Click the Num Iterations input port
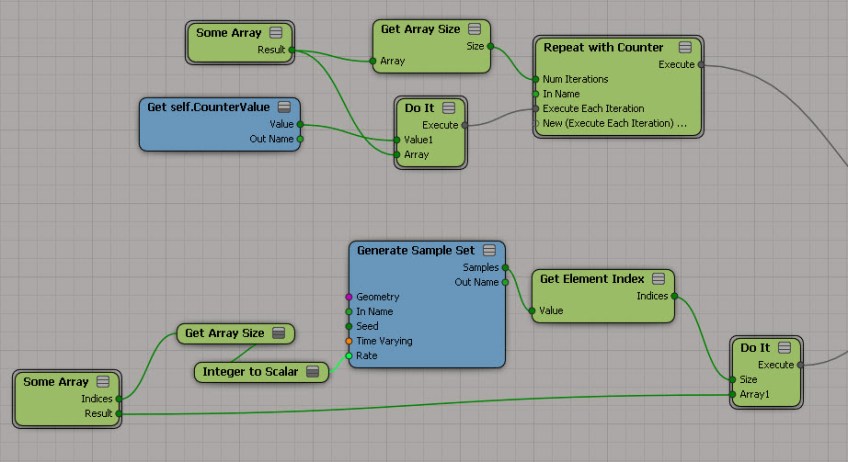Viewport: 848px width, 462px height. (x=536, y=79)
